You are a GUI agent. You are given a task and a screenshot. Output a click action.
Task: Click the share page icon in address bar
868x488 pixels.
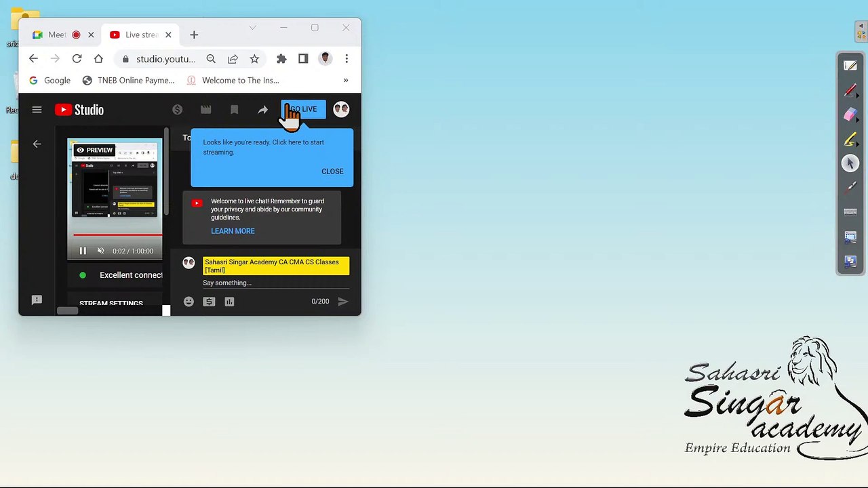coord(233,59)
